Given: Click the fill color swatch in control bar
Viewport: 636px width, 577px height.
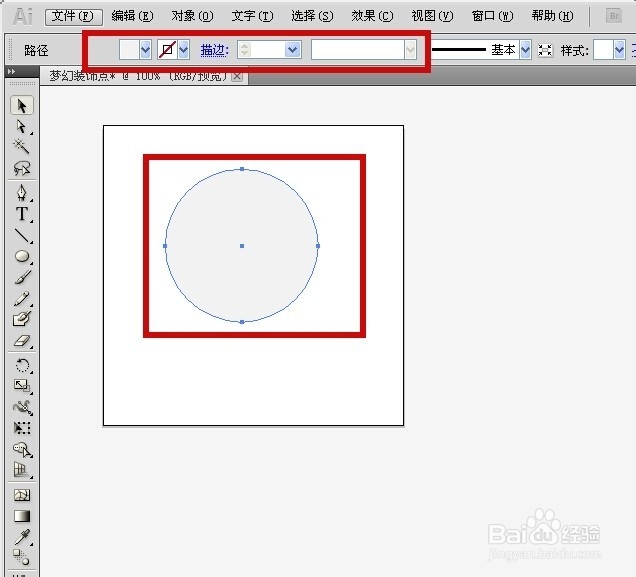Looking at the screenshot, I should tap(129, 50).
